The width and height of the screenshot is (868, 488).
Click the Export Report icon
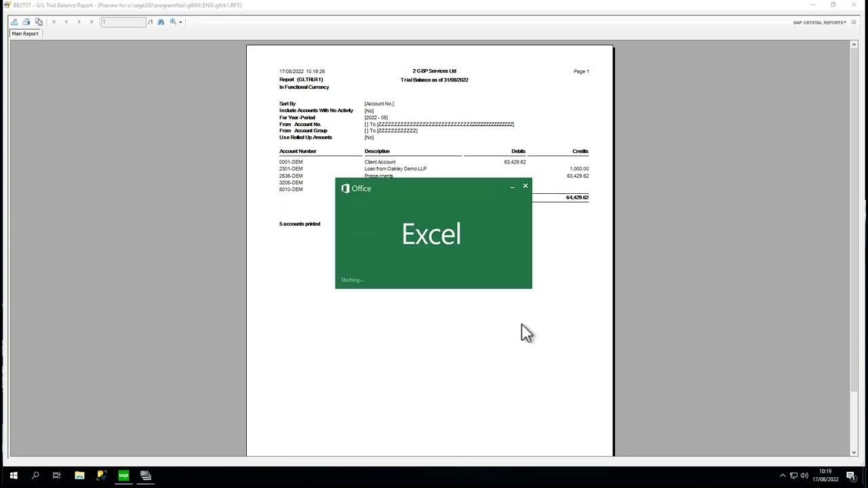[x=14, y=22]
